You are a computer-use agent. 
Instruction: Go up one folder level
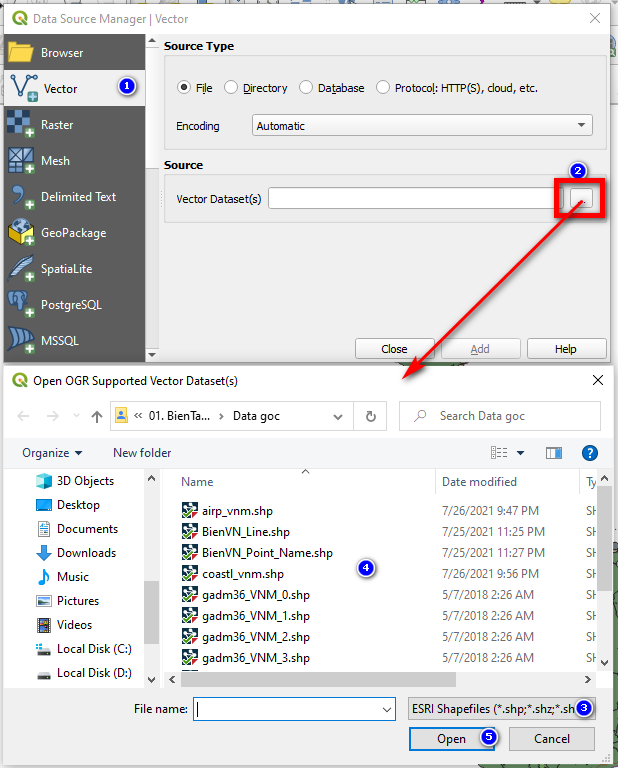97,416
